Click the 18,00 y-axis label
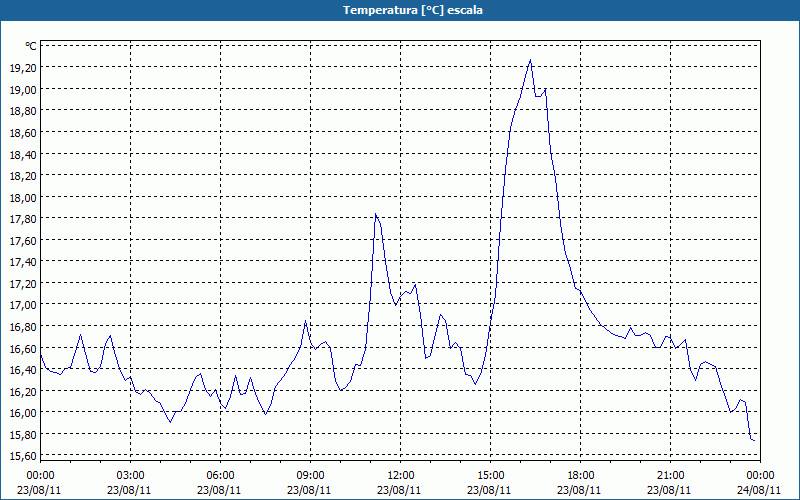 point(23,197)
